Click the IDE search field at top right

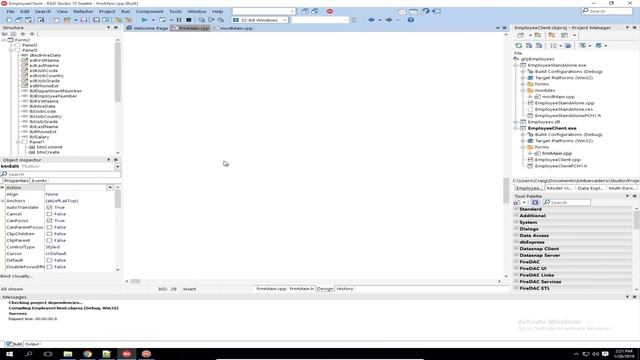[x=607, y=11]
